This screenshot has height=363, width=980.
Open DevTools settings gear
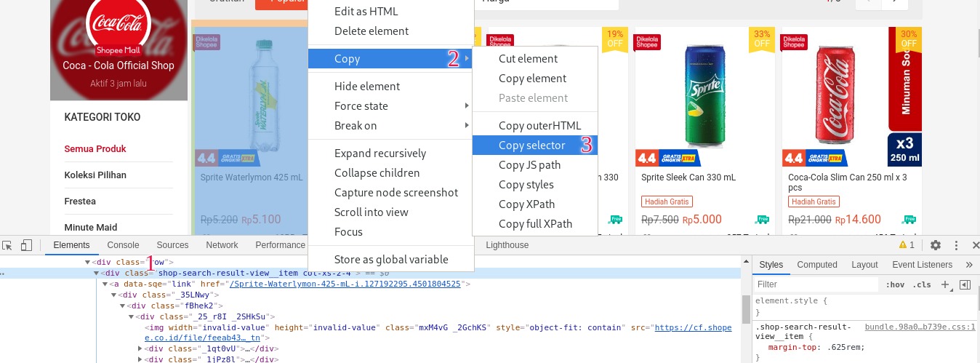point(936,245)
